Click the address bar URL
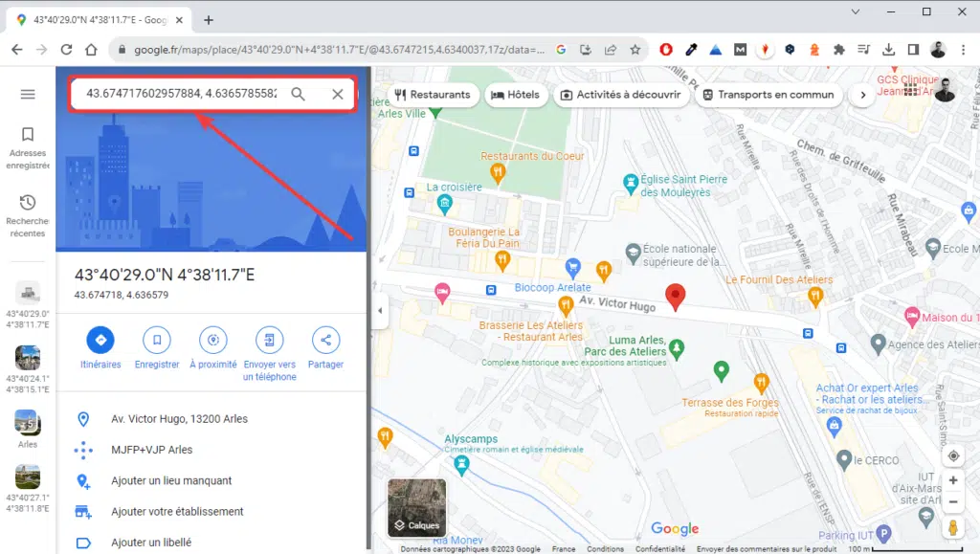 click(339, 50)
